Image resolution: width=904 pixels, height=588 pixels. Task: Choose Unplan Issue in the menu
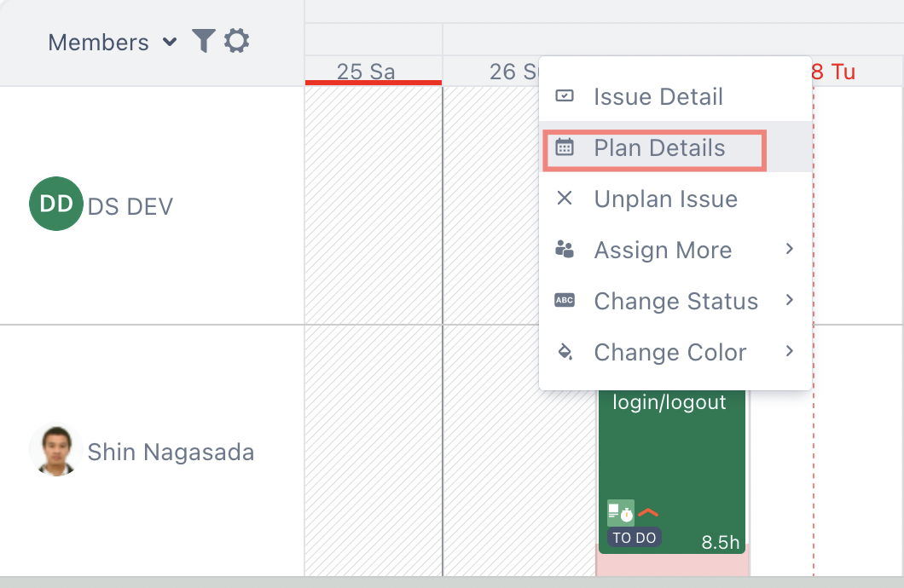pos(665,199)
